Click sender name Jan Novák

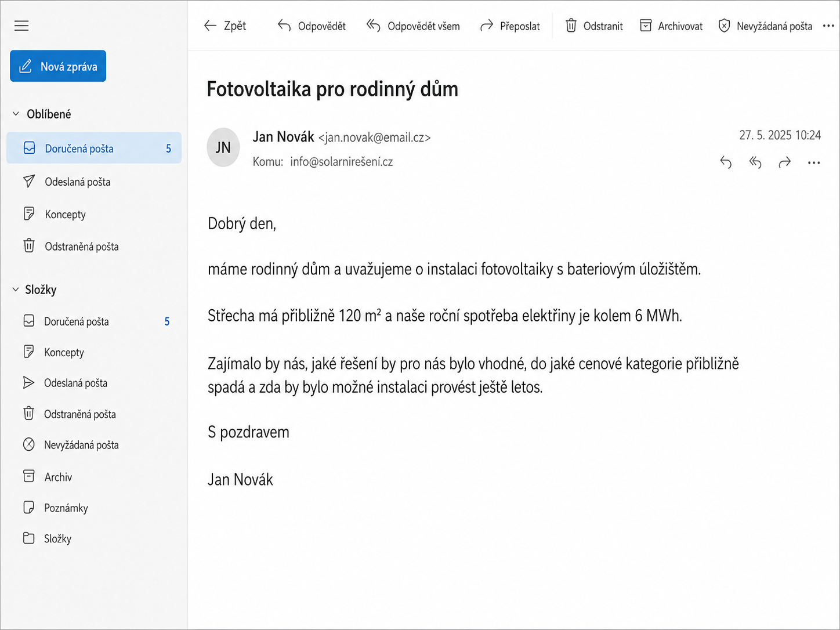(x=283, y=137)
